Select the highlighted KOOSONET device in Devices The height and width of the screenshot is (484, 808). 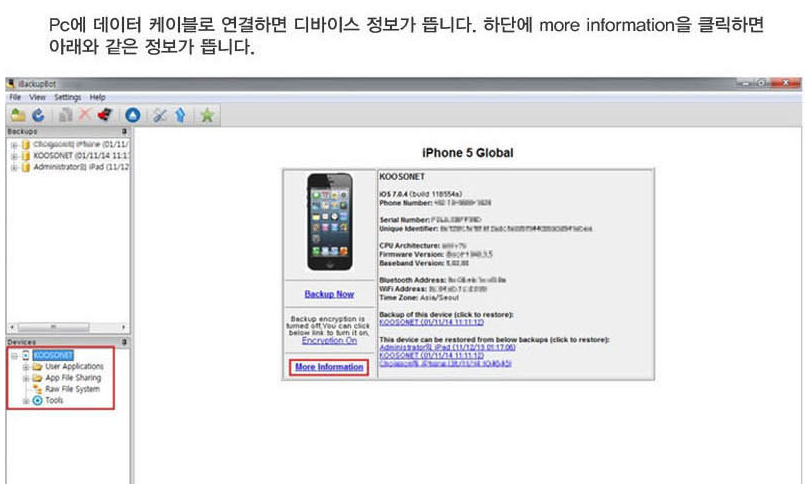point(53,355)
